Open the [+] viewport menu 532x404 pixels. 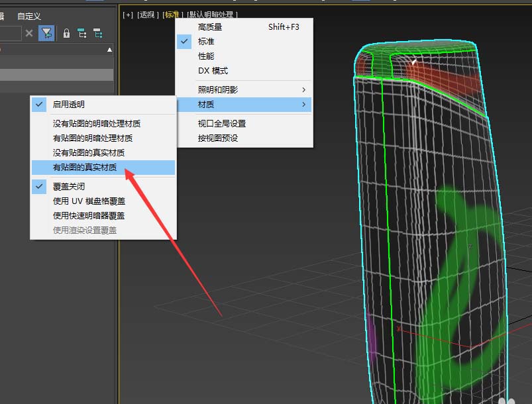pos(128,15)
